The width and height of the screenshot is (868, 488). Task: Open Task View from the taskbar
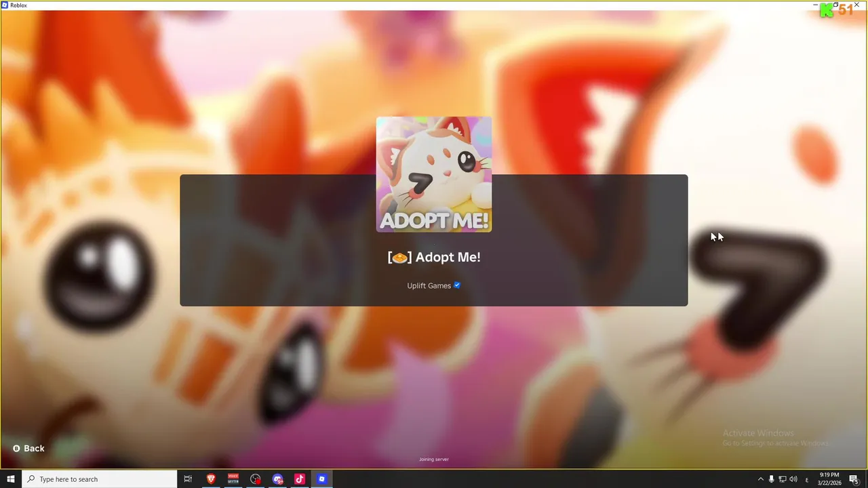click(189, 479)
